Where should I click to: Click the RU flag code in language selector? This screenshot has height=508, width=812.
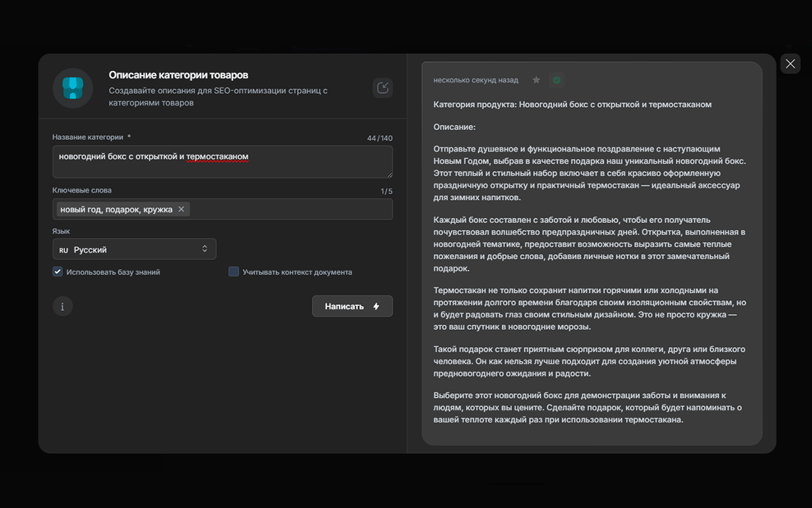click(x=64, y=250)
